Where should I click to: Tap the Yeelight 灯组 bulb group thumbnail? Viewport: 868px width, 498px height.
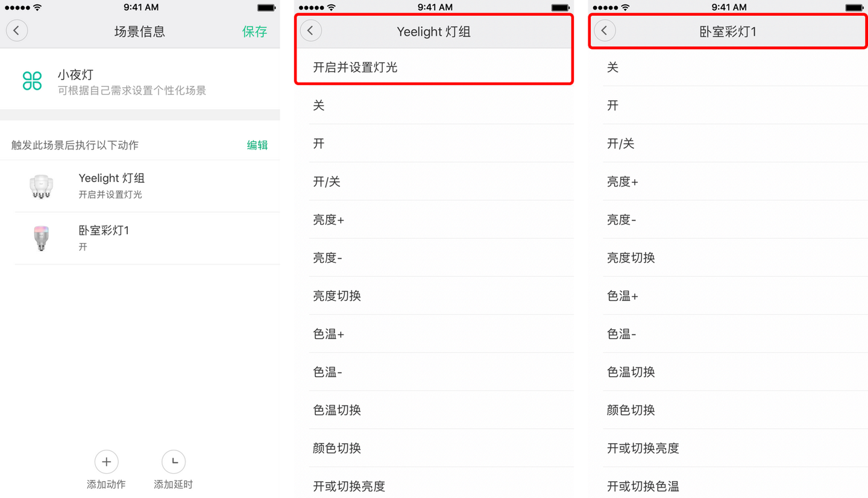[41, 186]
